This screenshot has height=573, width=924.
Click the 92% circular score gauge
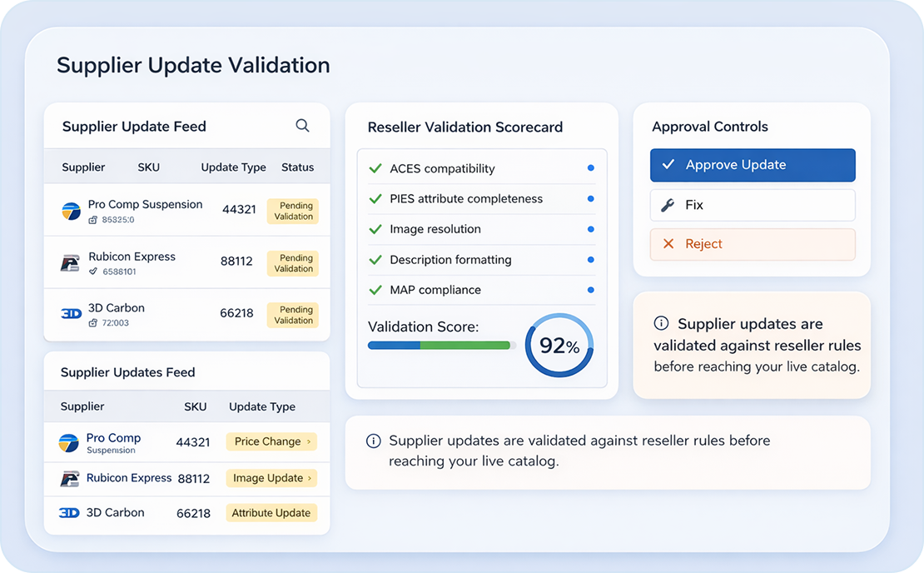tap(559, 346)
